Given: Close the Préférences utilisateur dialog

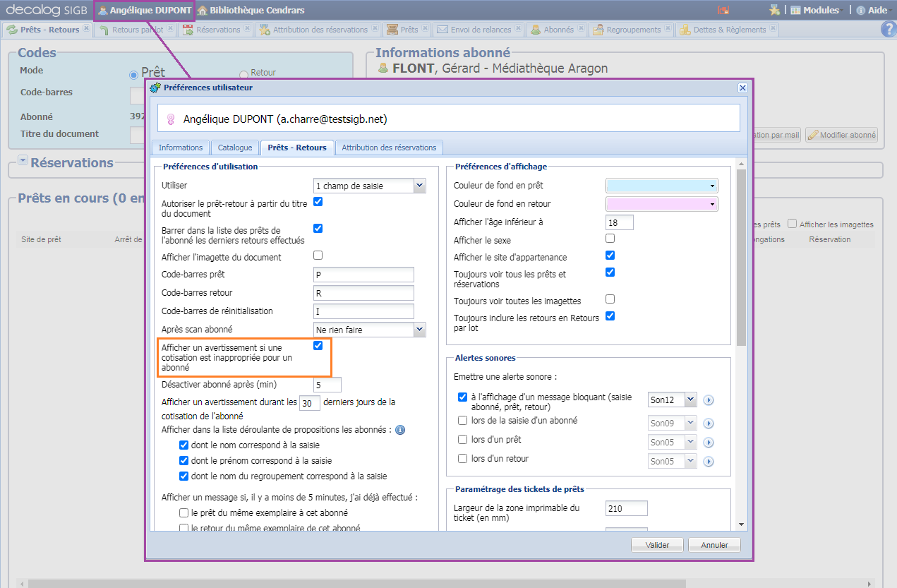Looking at the screenshot, I should [x=742, y=88].
